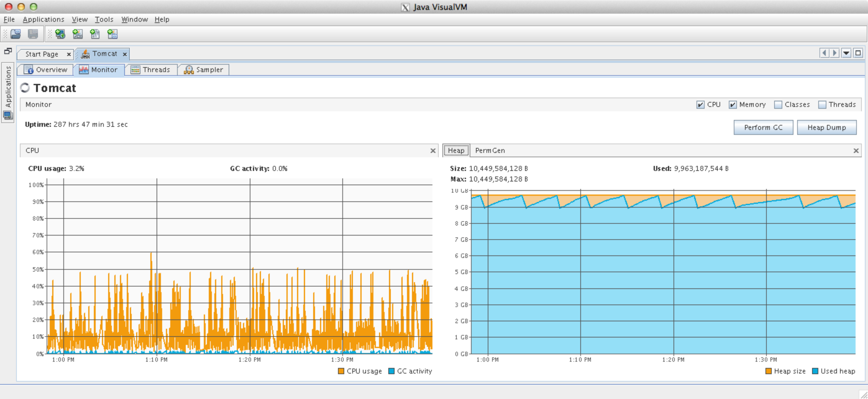
Task: Switch to the Threads tab
Action: point(152,70)
